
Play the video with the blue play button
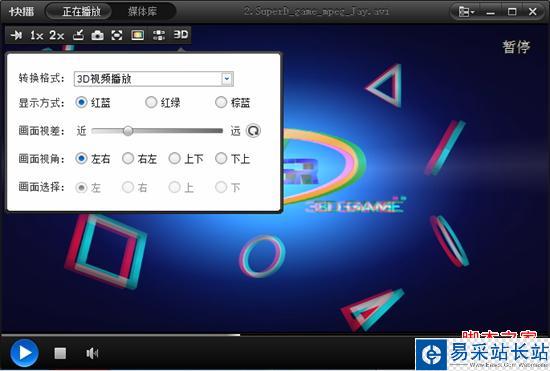(25, 353)
